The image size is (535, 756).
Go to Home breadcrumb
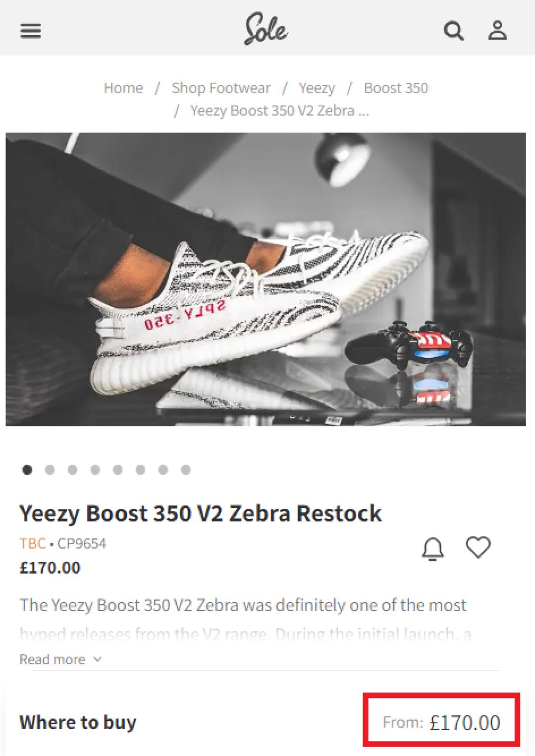pos(123,88)
